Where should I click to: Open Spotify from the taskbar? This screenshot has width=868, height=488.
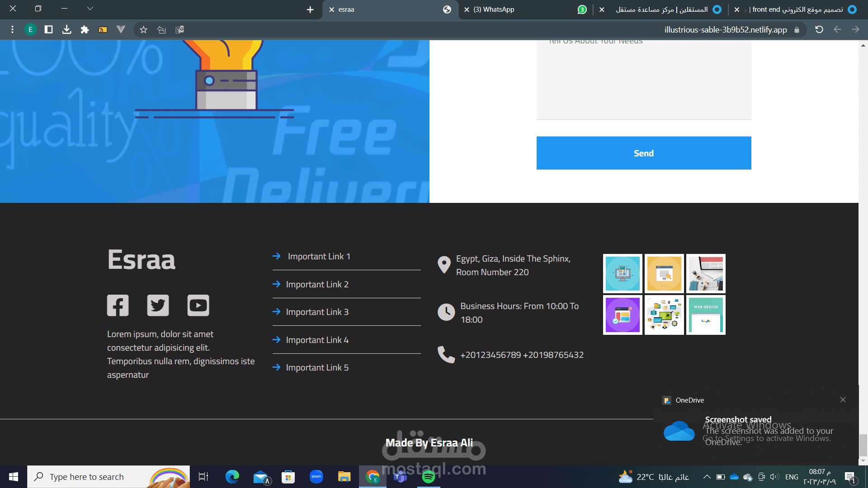pyautogui.click(x=428, y=477)
